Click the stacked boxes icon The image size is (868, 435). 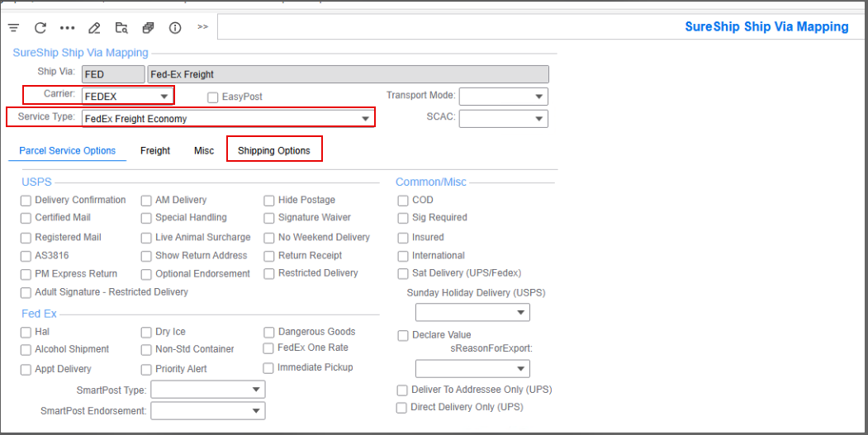point(148,27)
